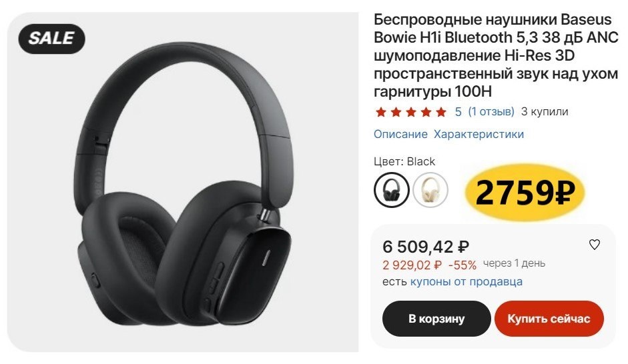Image resolution: width=628 pixels, height=364 pixels.
Task: Open the Характеристики tab link
Action: tap(479, 134)
